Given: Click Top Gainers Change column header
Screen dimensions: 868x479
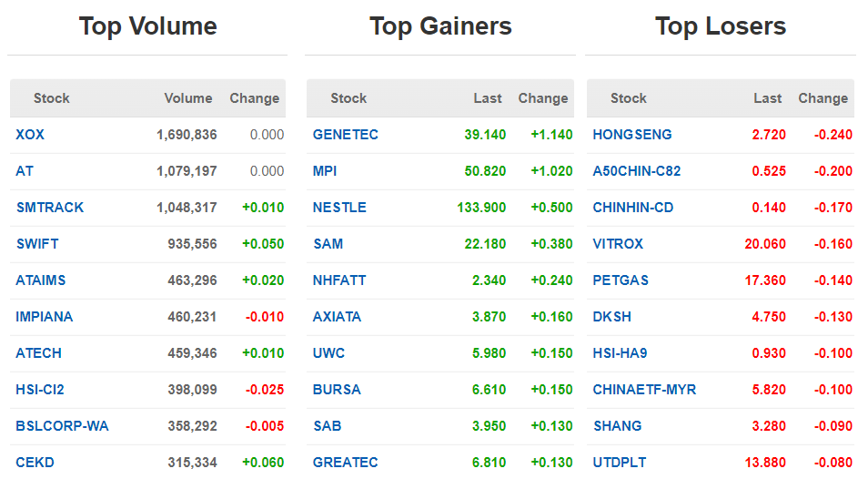Looking at the screenshot, I should coord(543,98).
